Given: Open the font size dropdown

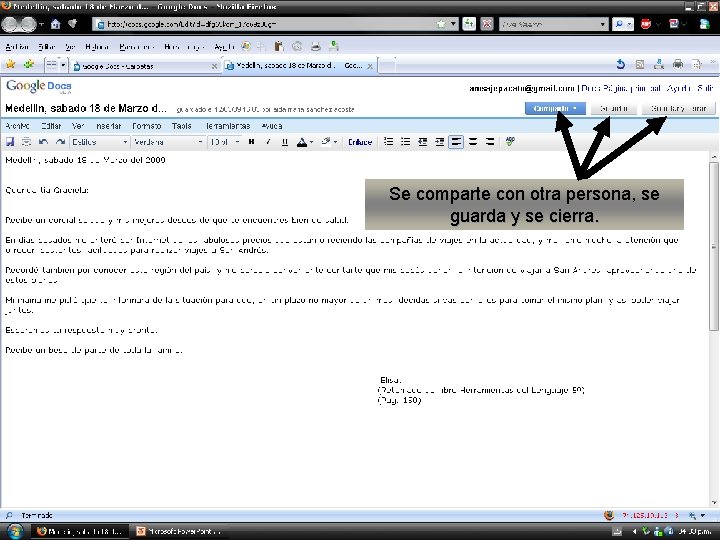Looking at the screenshot, I should click(x=225, y=142).
